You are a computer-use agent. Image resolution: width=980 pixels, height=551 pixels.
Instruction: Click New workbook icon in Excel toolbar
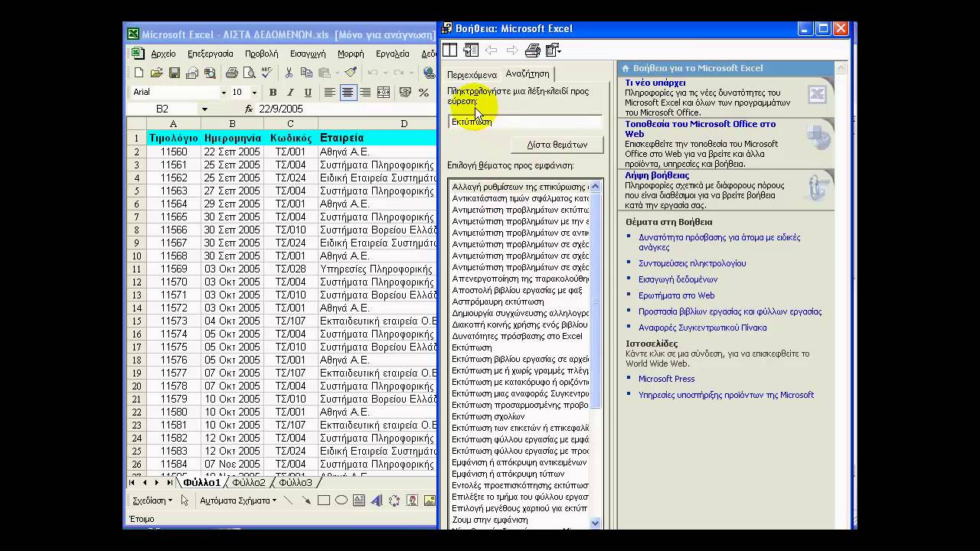tap(139, 73)
